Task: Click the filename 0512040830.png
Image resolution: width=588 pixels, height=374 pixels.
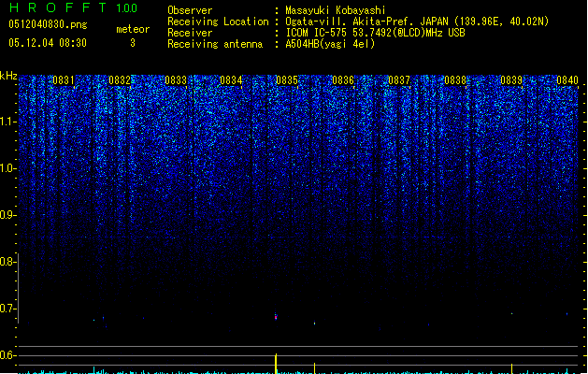Action: [48, 25]
